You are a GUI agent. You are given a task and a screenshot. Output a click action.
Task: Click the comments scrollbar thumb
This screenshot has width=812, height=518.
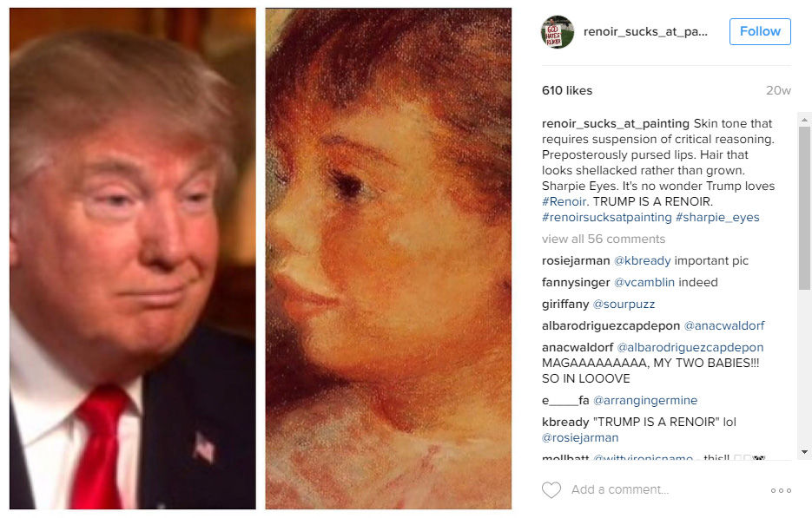click(x=804, y=208)
